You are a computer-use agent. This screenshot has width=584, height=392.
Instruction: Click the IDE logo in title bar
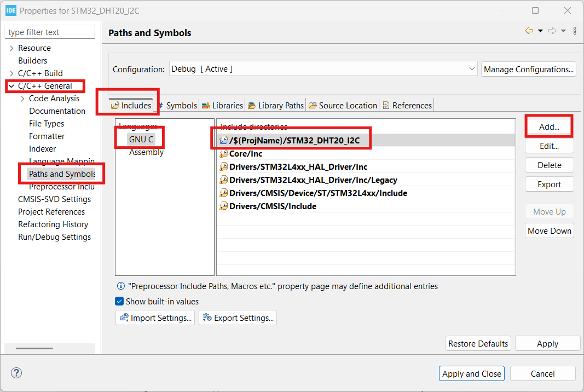point(11,10)
